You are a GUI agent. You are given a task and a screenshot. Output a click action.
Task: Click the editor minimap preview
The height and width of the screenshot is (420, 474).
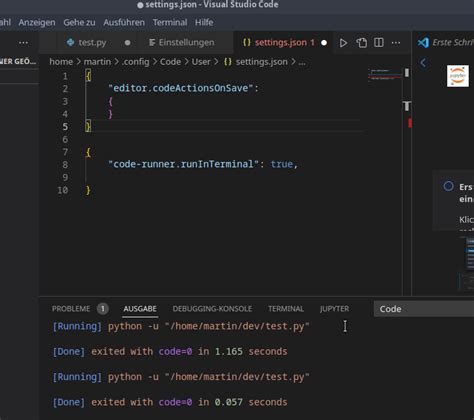coord(384,75)
